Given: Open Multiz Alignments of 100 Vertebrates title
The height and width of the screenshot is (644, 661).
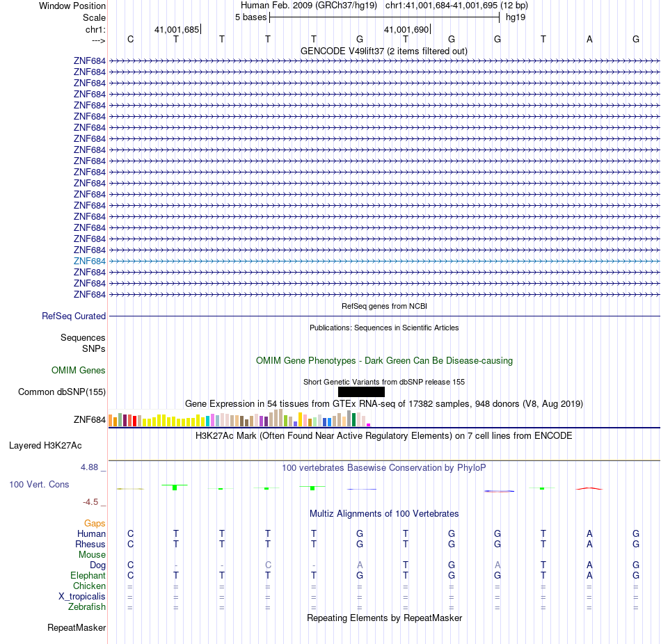Looking at the screenshot, I should [x=384, y=514].
